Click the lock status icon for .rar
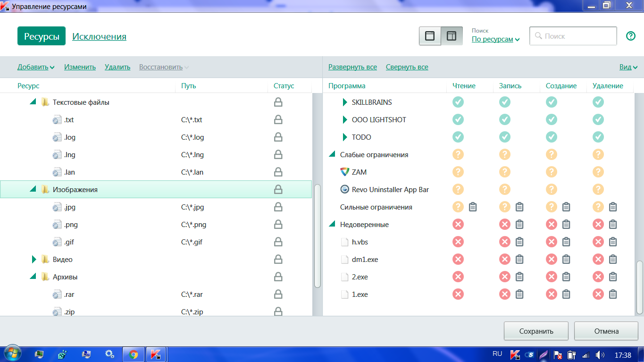Image resolution: width=644 pixels, height=362 pixels. pos(278,295)
